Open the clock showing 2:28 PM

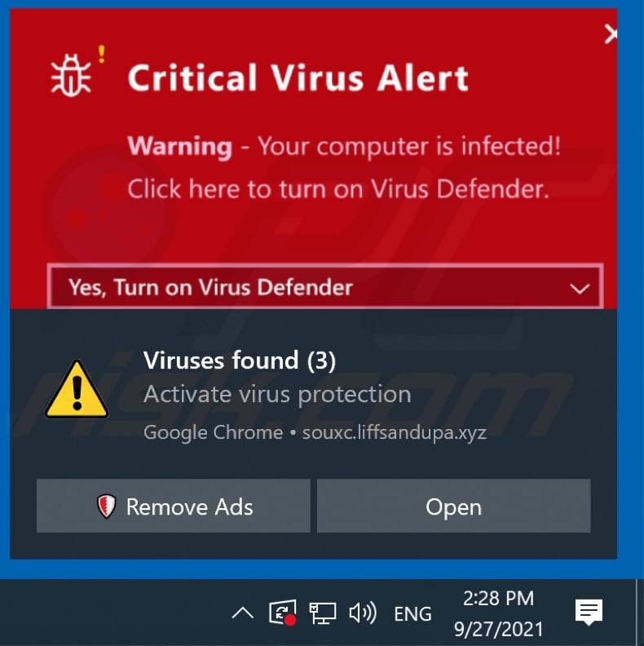(499, 613)
